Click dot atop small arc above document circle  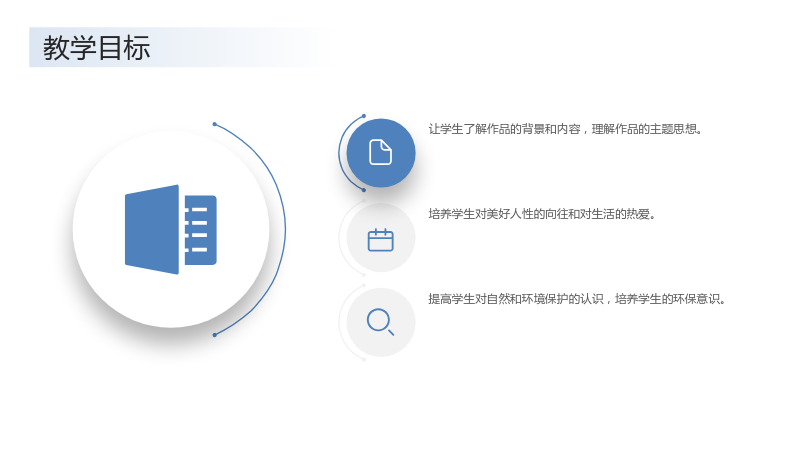tap(364, 116)
